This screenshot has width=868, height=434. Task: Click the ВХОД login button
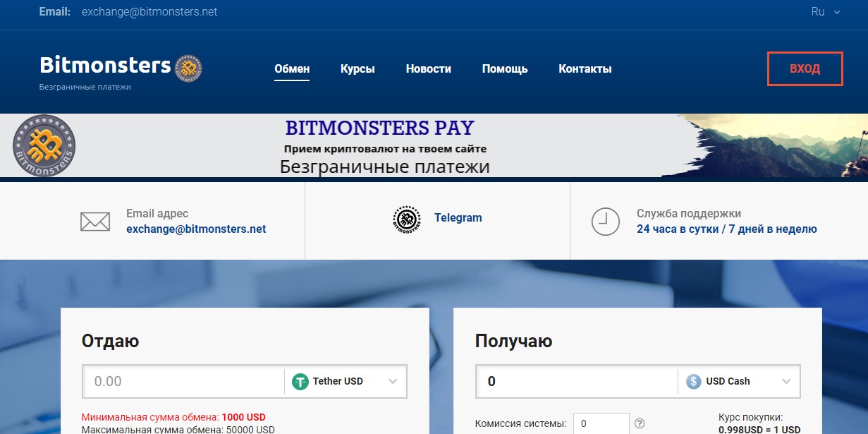coord(805,69)
